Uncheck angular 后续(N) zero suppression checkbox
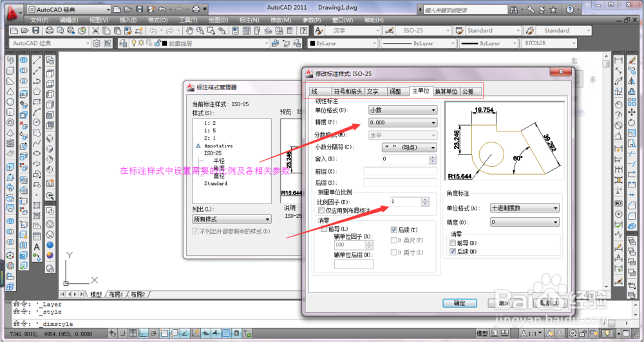Image resolution: width=644 pixels, height=342 pixels. (453, 251)
